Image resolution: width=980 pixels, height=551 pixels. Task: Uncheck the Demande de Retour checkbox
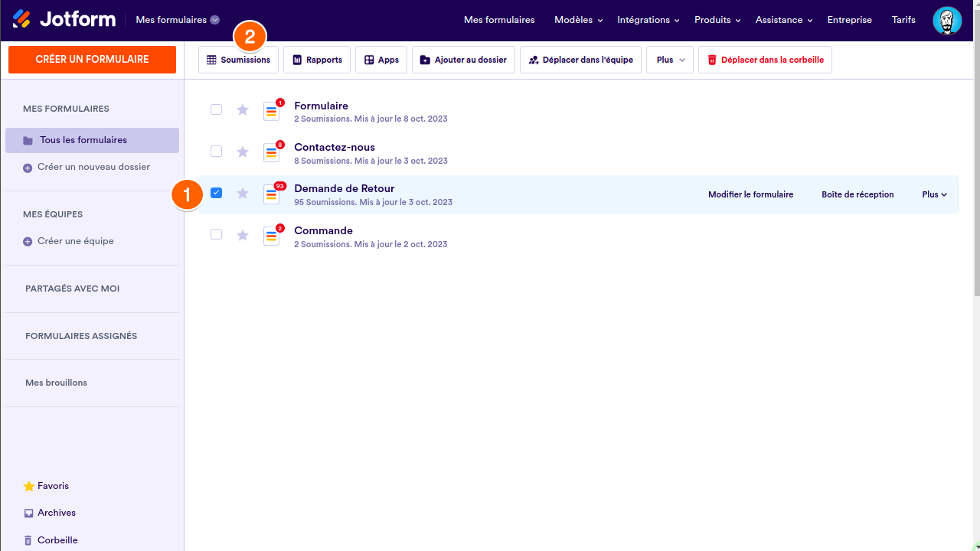216,193
